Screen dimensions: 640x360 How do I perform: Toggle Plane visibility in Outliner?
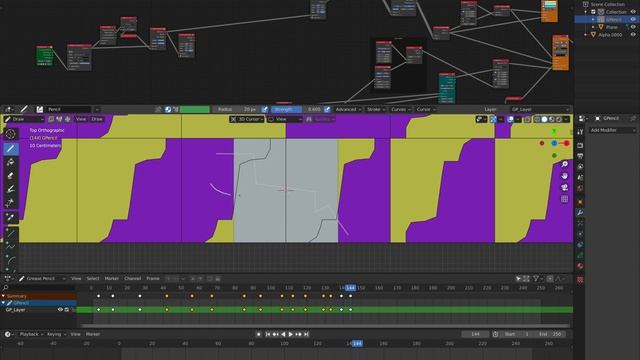tap(633, 27)
